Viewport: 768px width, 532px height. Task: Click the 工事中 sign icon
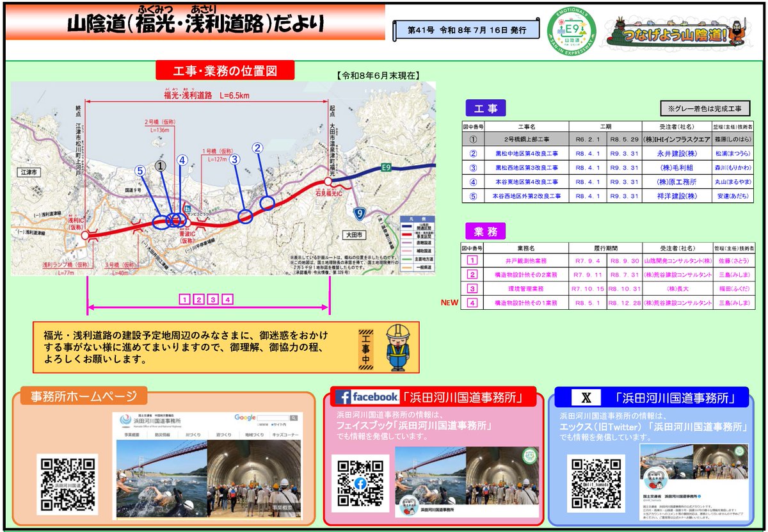[x=366, y=350]
